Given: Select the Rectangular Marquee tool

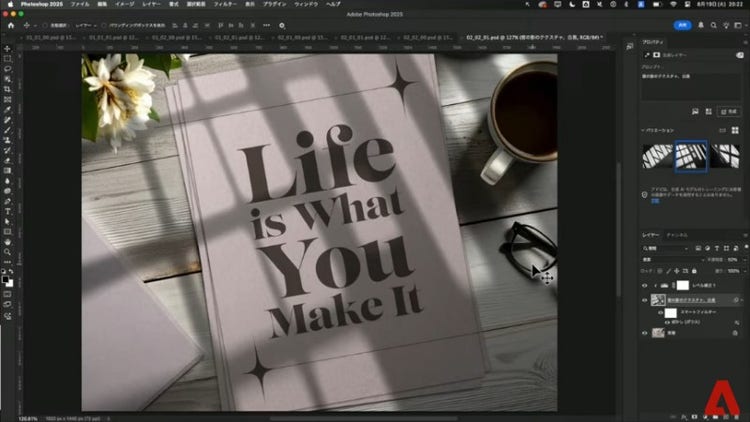Looking at the screenshot, I should [7, 59].
